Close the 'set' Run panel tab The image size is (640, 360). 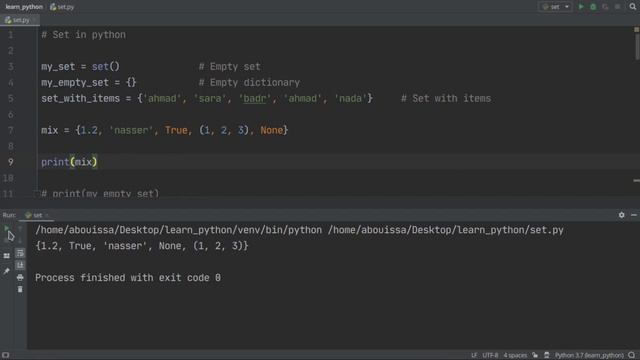tap(47, 215)
